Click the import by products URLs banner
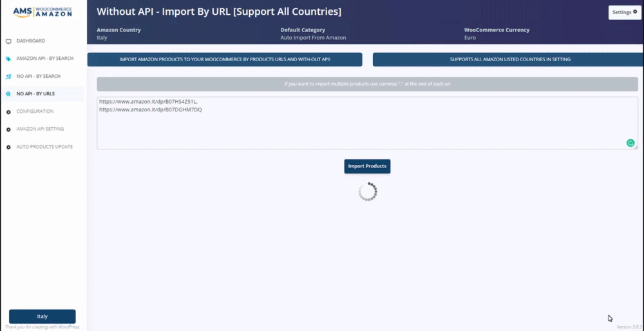This screenshot has height=331, width=644. click(x=225, y=59)
